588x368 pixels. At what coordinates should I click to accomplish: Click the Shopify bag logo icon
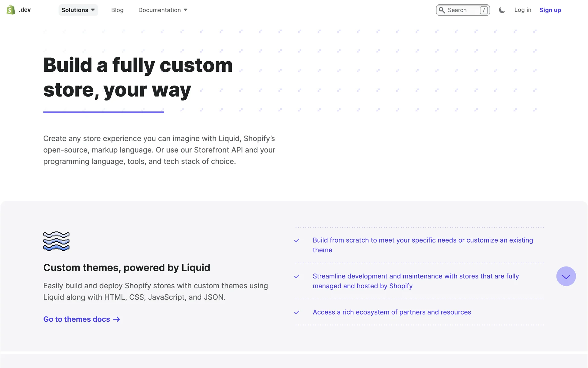click(x=11, y=10)
